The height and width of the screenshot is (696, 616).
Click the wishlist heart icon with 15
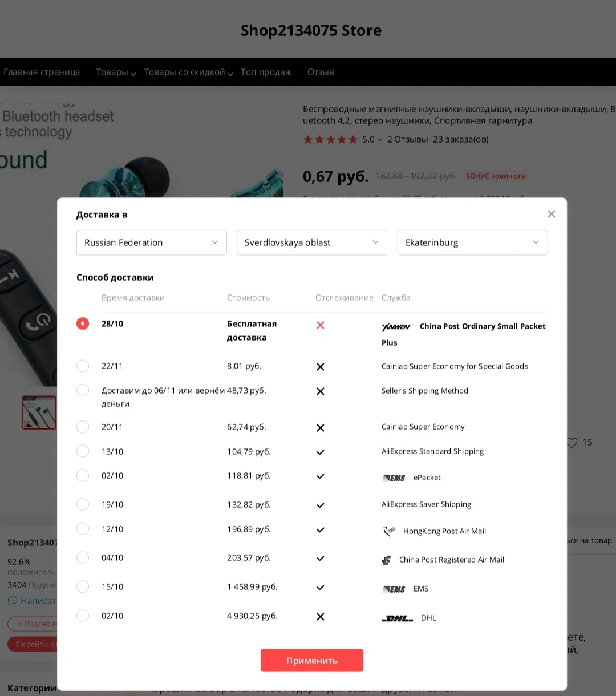(x=572, y=443)
